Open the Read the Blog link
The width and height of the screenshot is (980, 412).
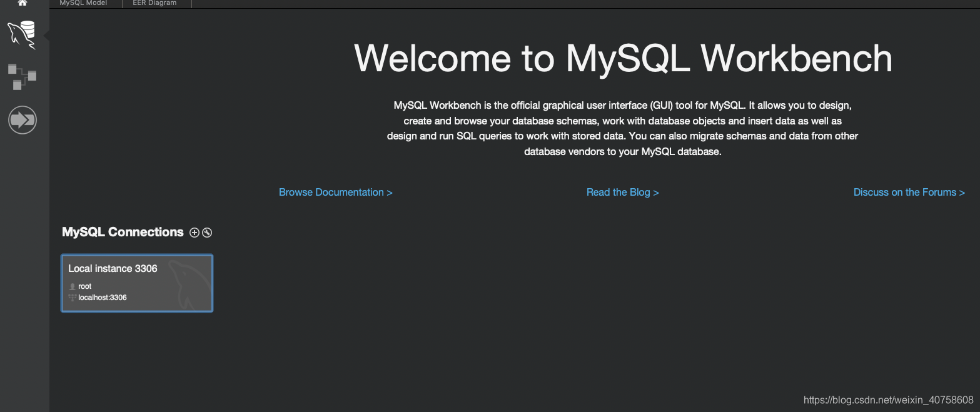point(623,193)
